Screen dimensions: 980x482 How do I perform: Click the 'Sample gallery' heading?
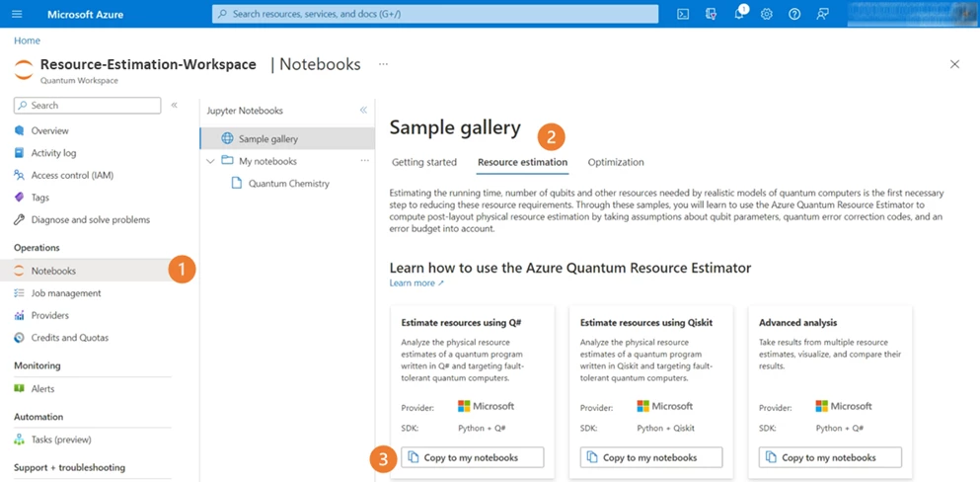tap(455, 128)
